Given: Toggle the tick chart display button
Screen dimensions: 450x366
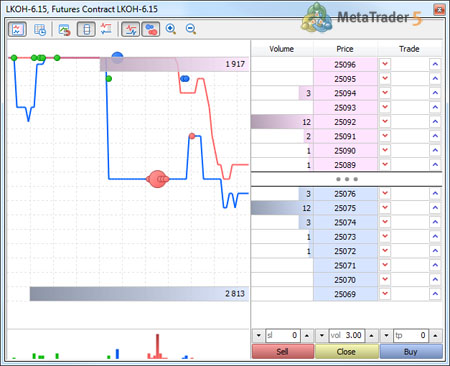Looking at the screenshot, I should click(17, 29).
